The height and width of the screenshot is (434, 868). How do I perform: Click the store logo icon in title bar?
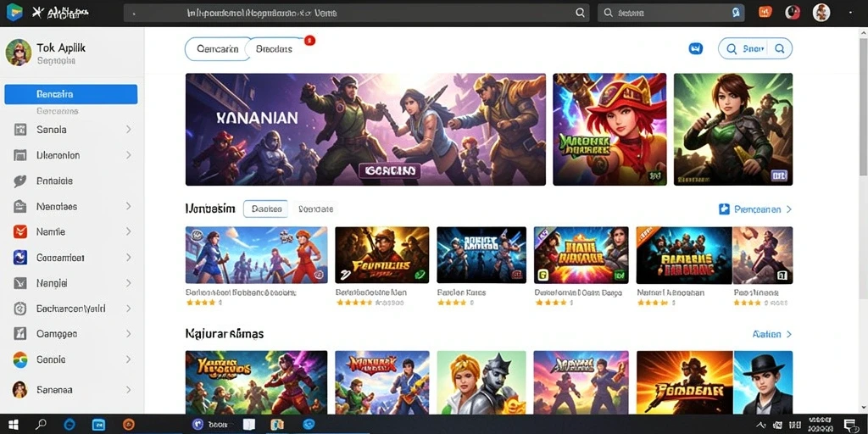pyautogui.click(x=14, y=12)
